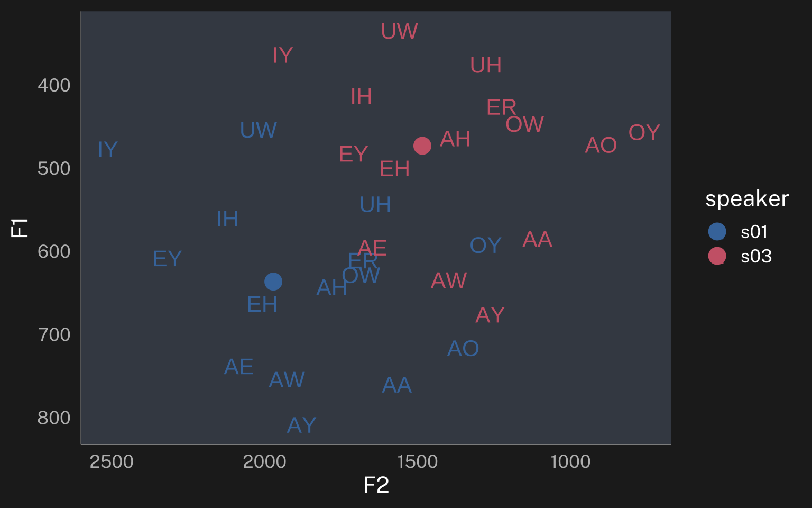Viewport: 812px width, 508px height.
Task: Select the blue mean point near EH
Action: pyautogui.click(x=273, y=282)
